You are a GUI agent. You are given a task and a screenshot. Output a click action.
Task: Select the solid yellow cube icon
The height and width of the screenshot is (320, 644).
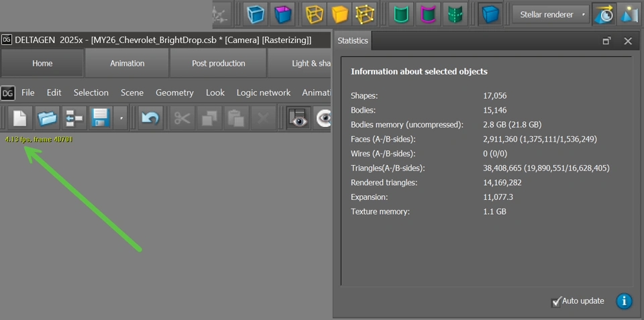pyautogui.click(x=339, y=13)
